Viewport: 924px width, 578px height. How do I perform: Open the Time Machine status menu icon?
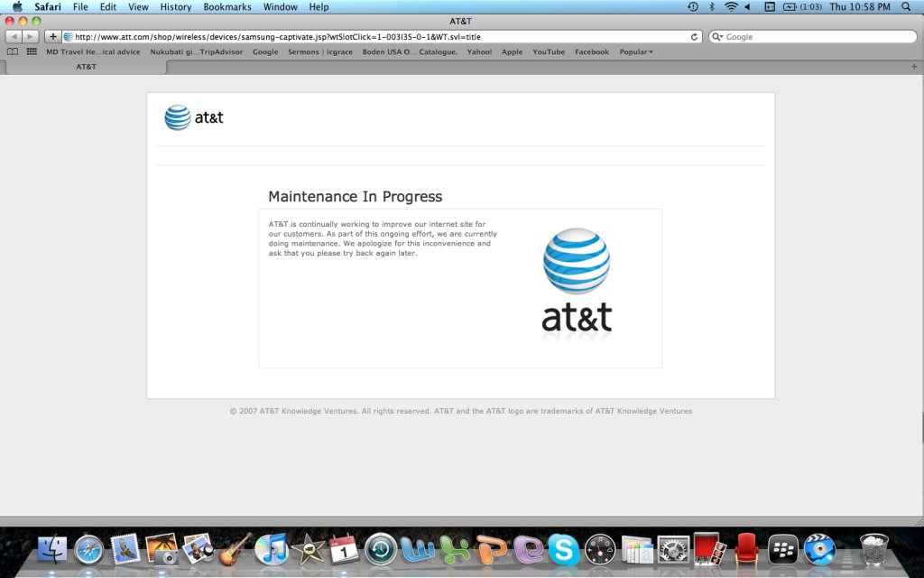693,6
